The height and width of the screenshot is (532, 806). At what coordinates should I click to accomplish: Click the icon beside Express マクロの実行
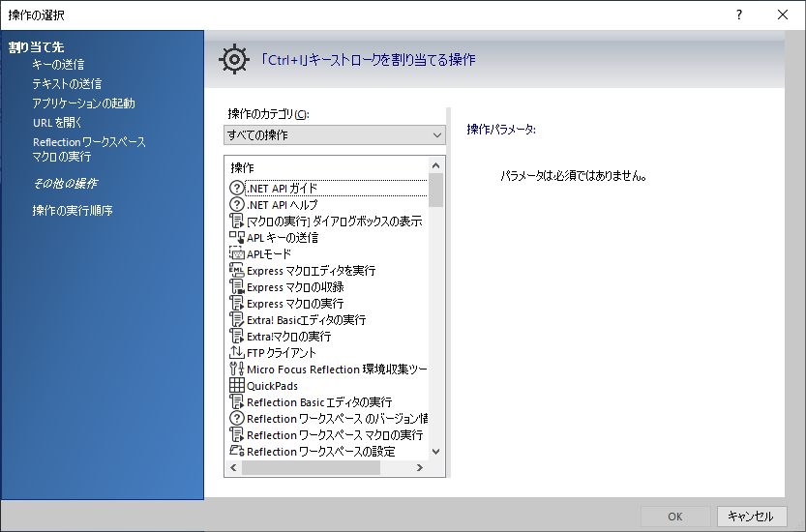pos(236,304)
